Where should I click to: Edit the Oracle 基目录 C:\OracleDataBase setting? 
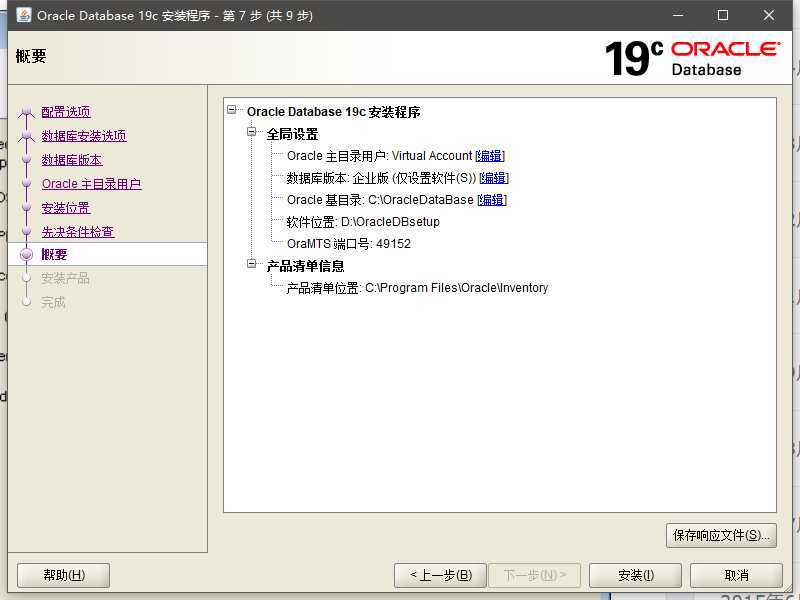(492, 199)
